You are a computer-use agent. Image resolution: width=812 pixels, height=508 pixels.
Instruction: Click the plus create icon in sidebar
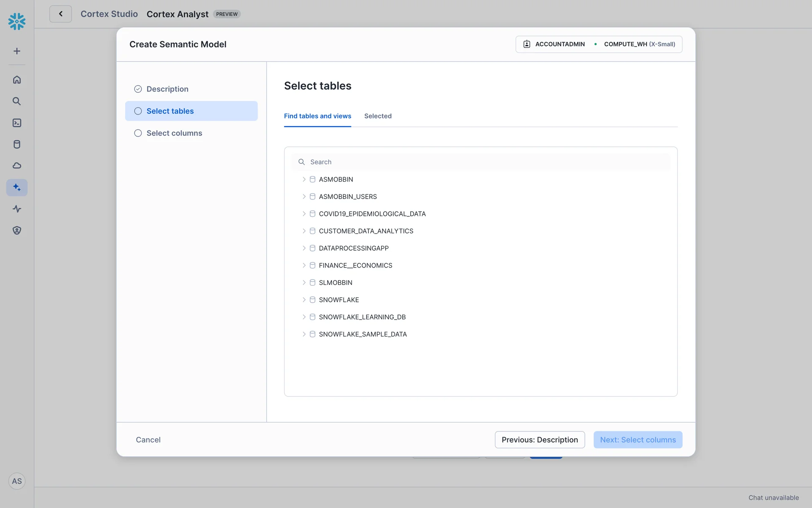coord(17,51)
